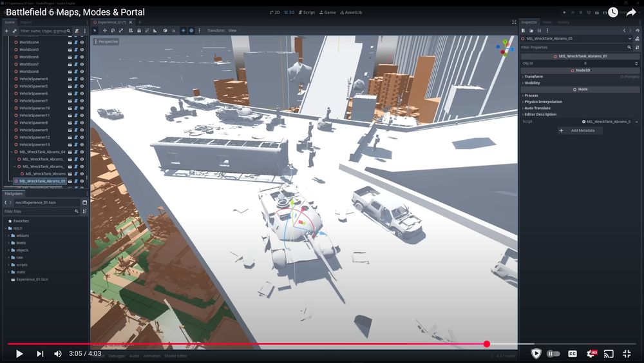The width and height of the screenshot is (644, 363).
Task: Click the Watch later clock icon
Action: point(613,12)
